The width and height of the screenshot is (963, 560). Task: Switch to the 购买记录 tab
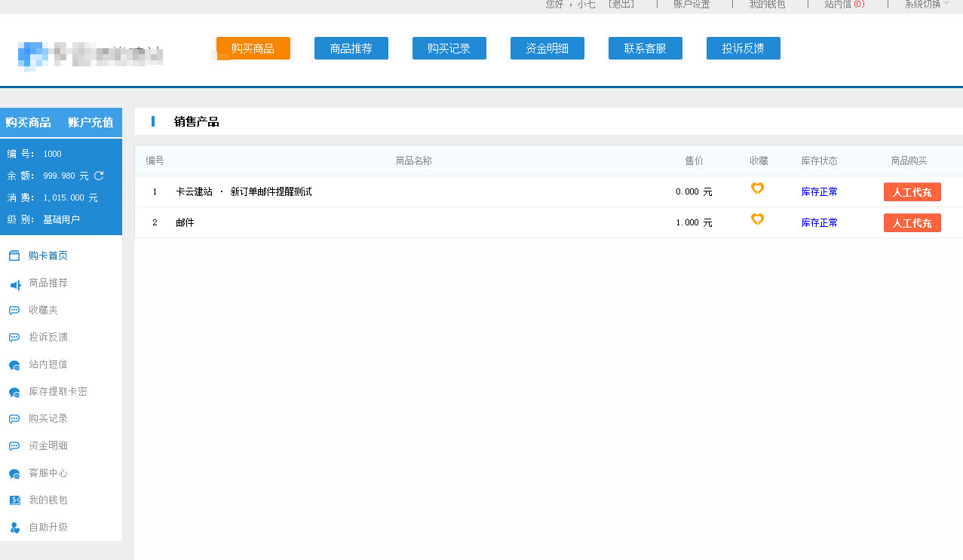(449, 47)
